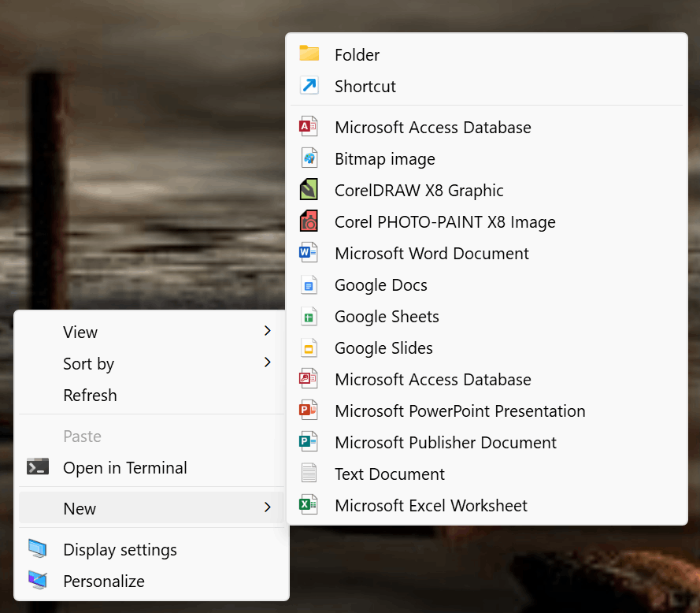700x613 pixels.
Task: Create a new Text Document
Action: pos(487,474)
